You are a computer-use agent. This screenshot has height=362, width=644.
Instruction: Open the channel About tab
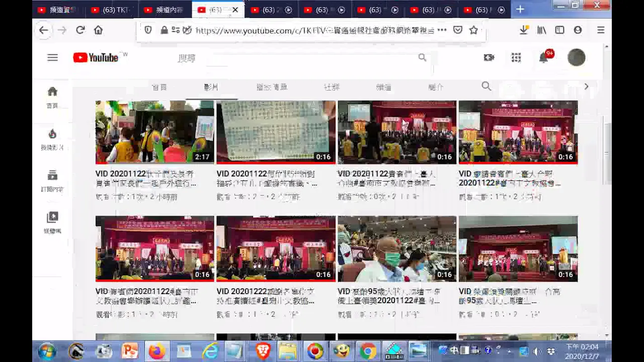coord(436,87)
